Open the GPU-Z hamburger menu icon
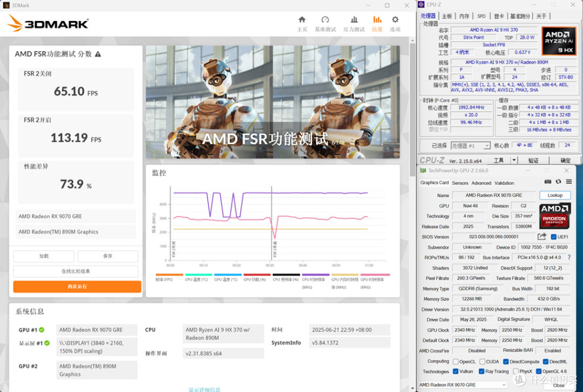 [x=569, y=182]
